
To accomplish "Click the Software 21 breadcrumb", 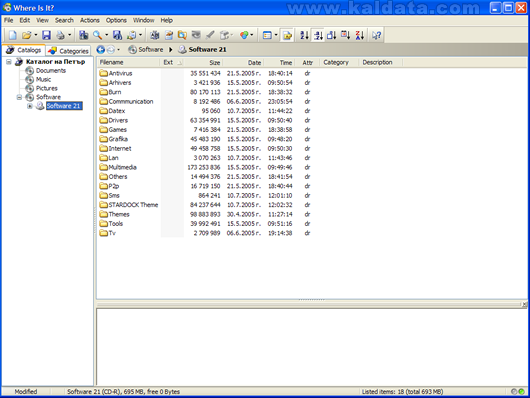I will [x=202, y=50].
